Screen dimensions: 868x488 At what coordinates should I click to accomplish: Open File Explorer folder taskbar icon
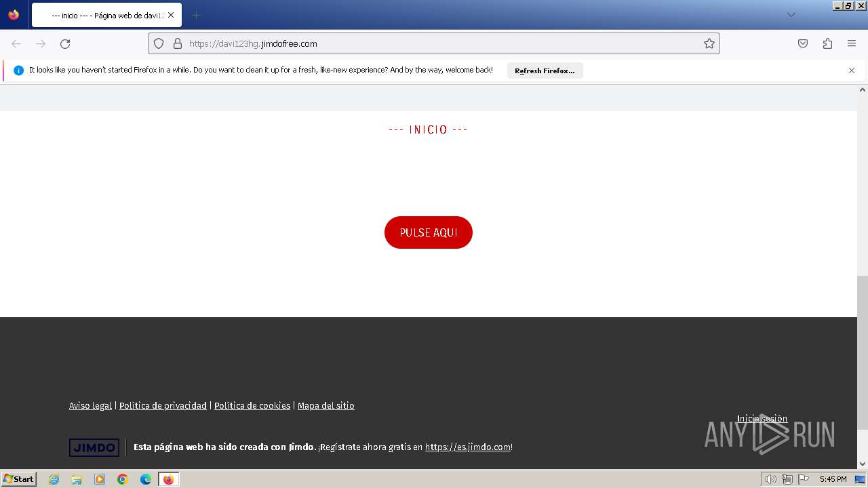click(x=77, y=479)
